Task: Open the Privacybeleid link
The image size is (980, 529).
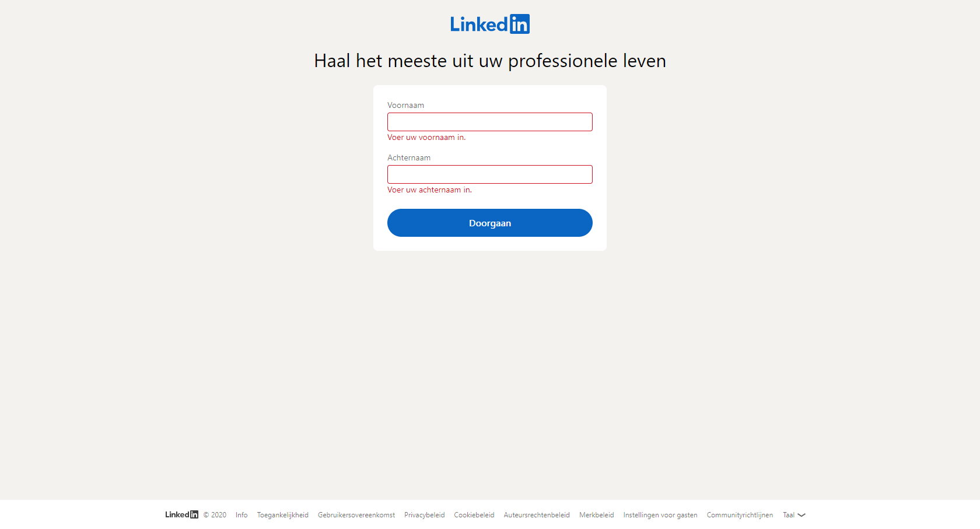Action: 425,515
